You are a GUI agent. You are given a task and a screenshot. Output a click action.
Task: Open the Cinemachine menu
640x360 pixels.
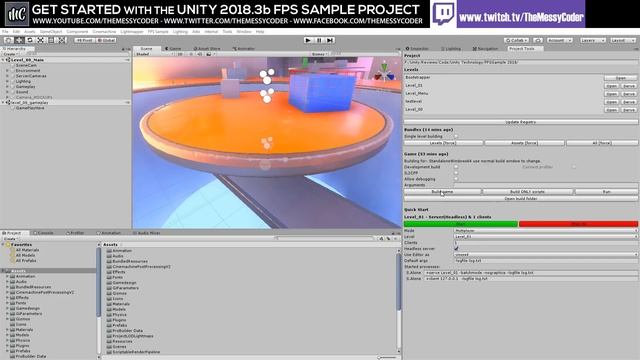[x=104, y=31]
